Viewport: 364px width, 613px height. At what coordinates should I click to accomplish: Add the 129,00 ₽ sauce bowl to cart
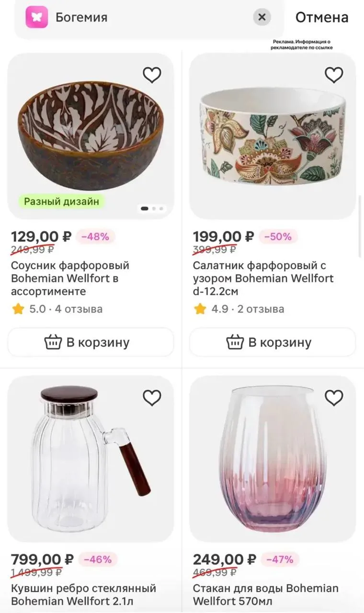[91, 342]
